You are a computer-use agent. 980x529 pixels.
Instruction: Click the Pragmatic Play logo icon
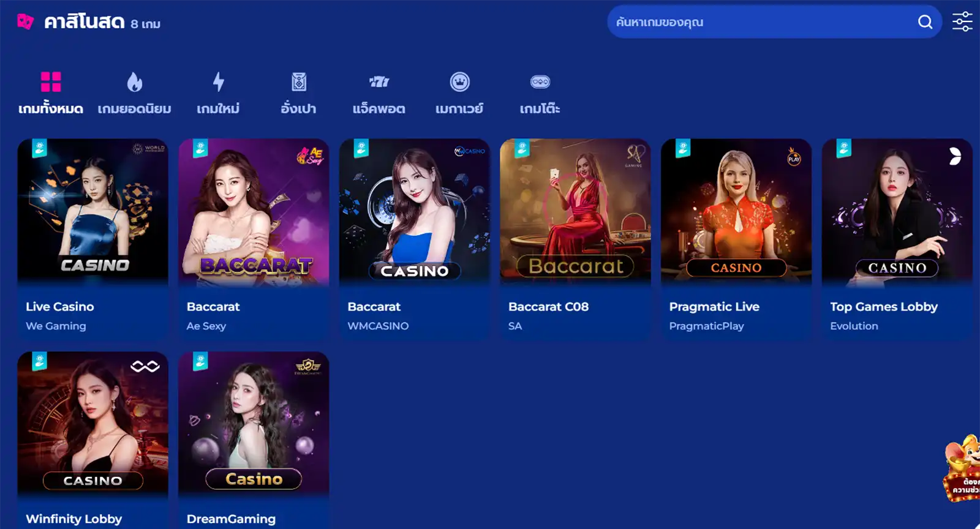click(794, 157)
